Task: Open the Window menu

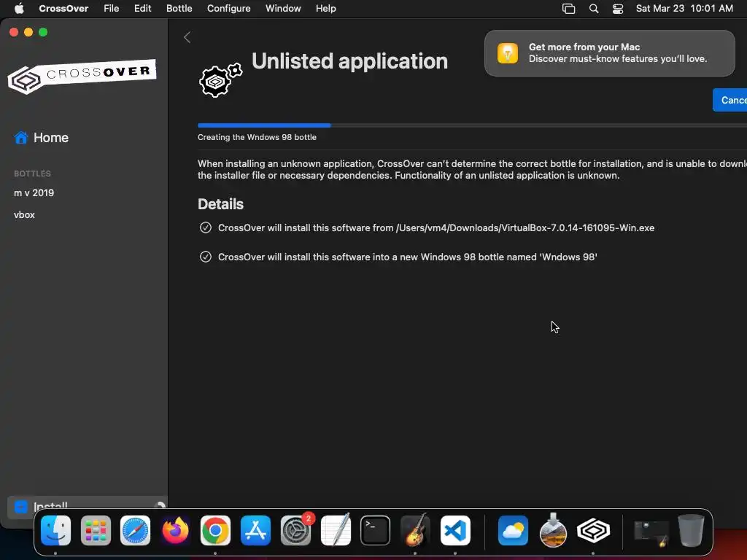Action: [283, 8]
